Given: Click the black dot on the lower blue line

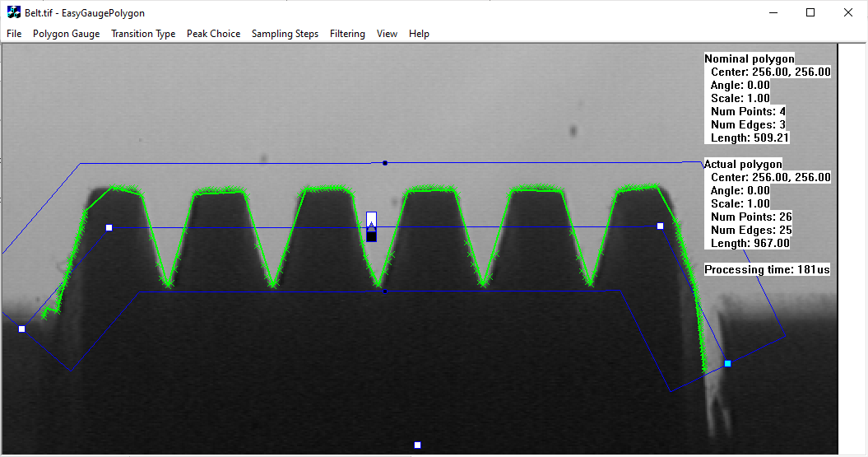Looking at the screenshot, I should tap(385, 291).
